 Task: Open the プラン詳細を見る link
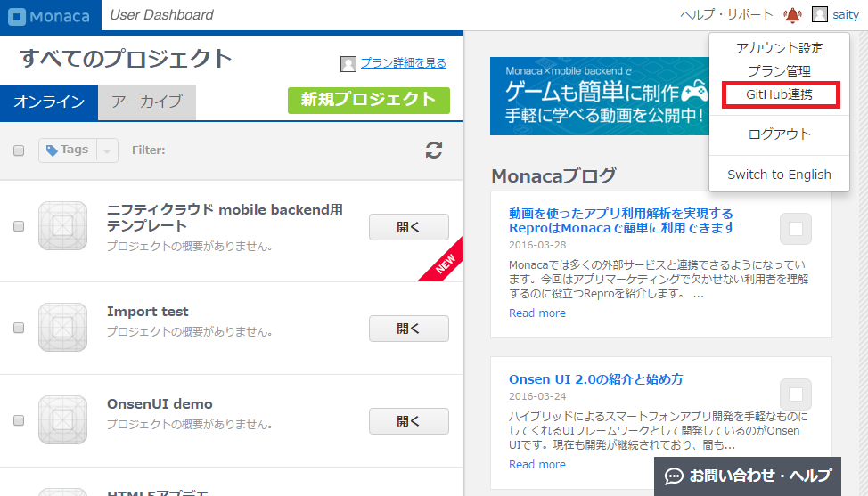click(x=403, y=62)
